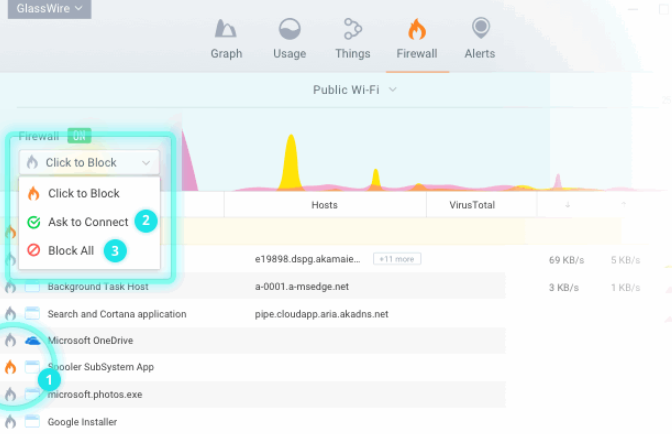Select the Google Installer entry

[x=82, y=422]
